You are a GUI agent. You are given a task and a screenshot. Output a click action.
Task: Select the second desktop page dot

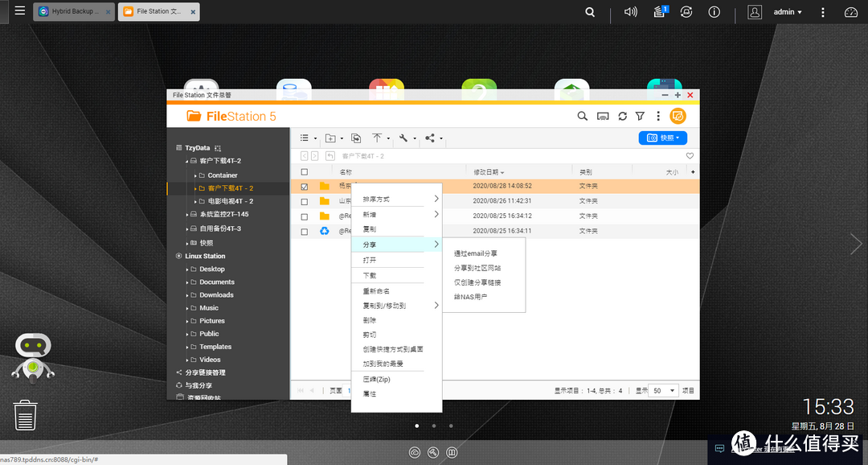[x=434, y=426]
